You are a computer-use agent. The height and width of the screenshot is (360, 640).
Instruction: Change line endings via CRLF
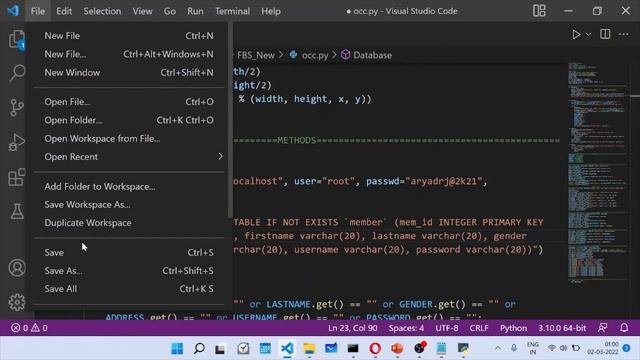(x=479, y=328)
